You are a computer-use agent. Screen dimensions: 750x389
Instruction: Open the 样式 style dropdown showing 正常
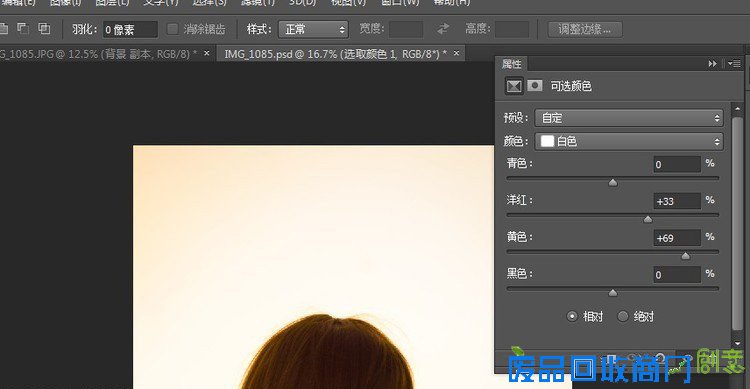pyautogui.click(x=313, y=29)
